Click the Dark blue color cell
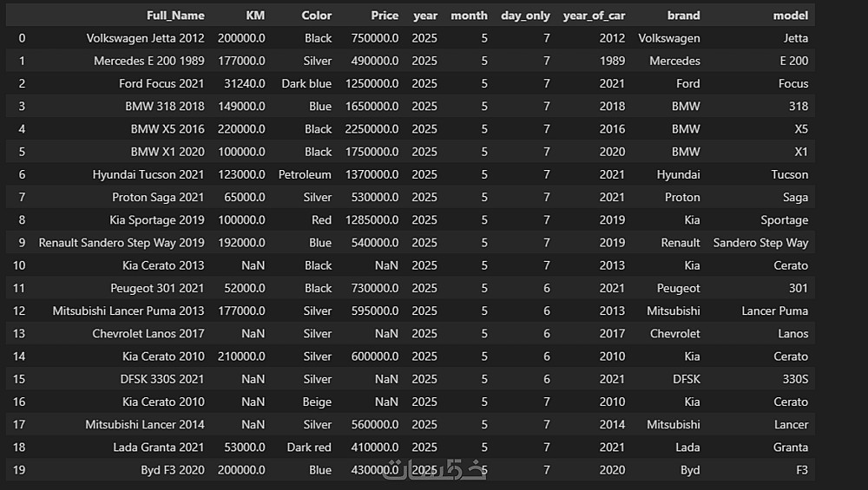The image size is (868, 490). 306,83
